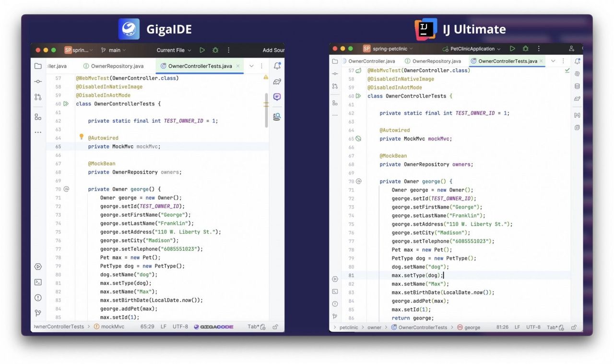Open Commit tool window in GigaIDE sidebar
Screen dimensions: 614x364
pyautogui.click(x=38, y=82)
